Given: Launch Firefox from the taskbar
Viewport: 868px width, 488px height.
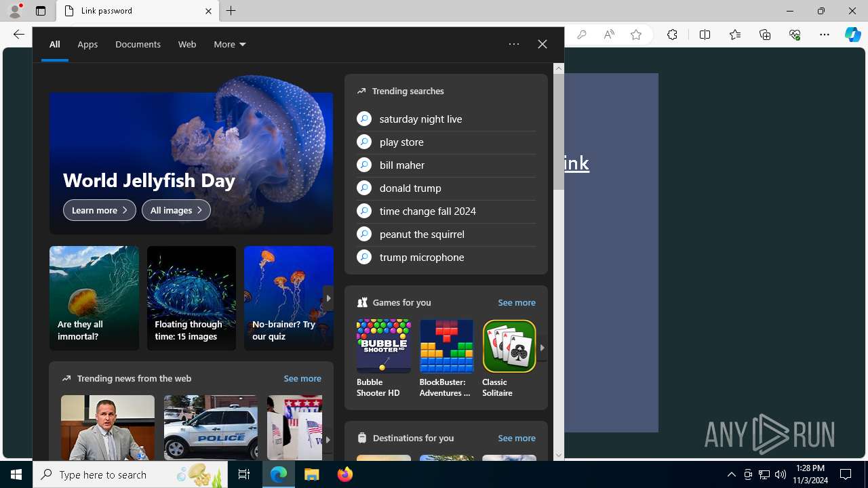Looking at the screenshot, I should point(345,474).
